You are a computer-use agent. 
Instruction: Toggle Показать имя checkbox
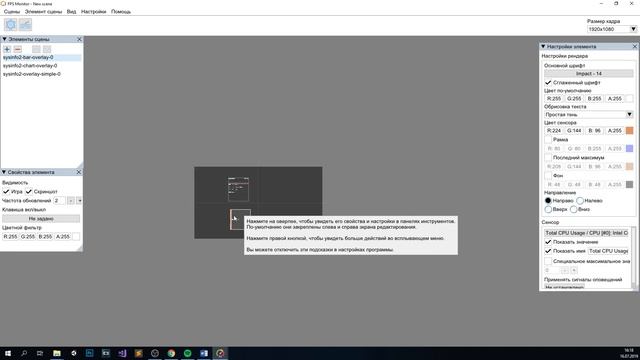548,251
